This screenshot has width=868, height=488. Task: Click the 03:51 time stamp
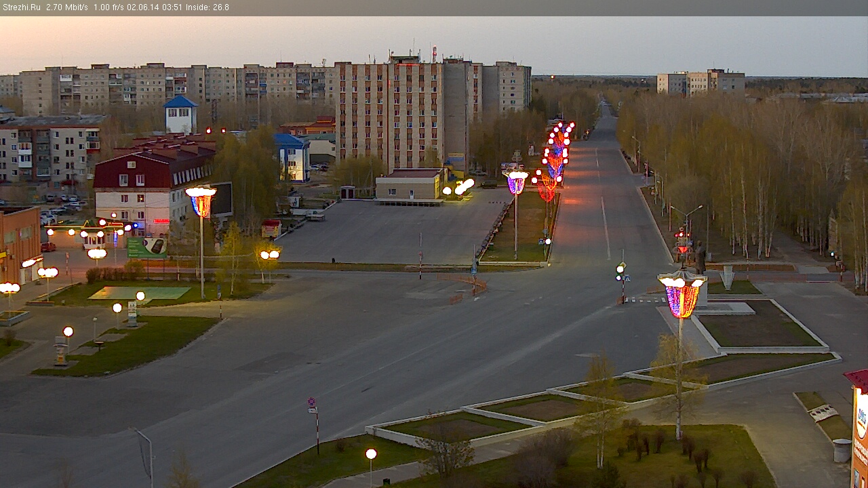click(x=172, y=7)
